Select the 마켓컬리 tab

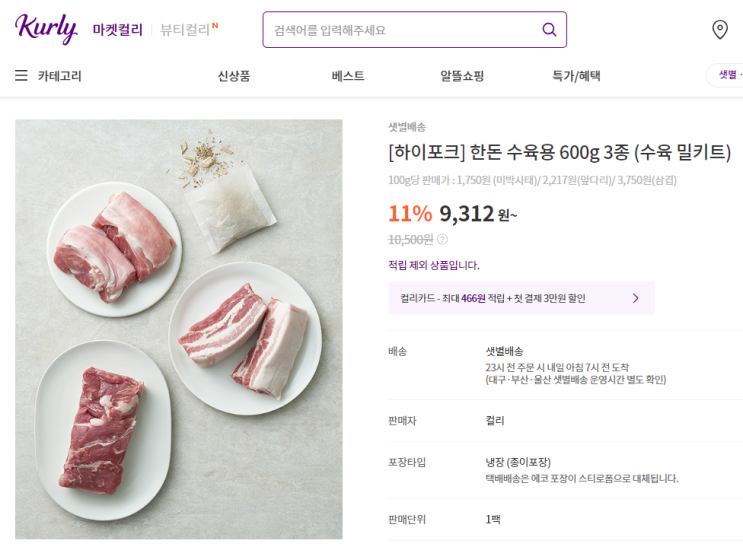point(117,30)
